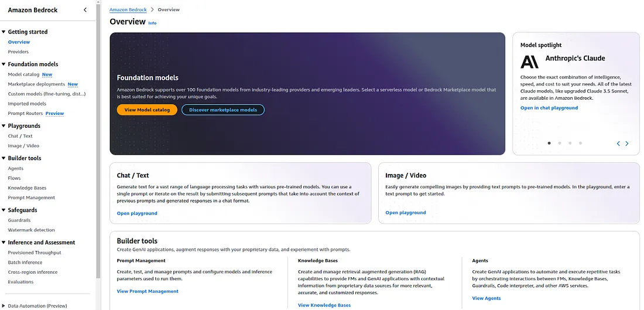Viewport: 644px width, 310px height.
Task: Click the Chat / Text card heading
Action: click(x=133, y=176)
